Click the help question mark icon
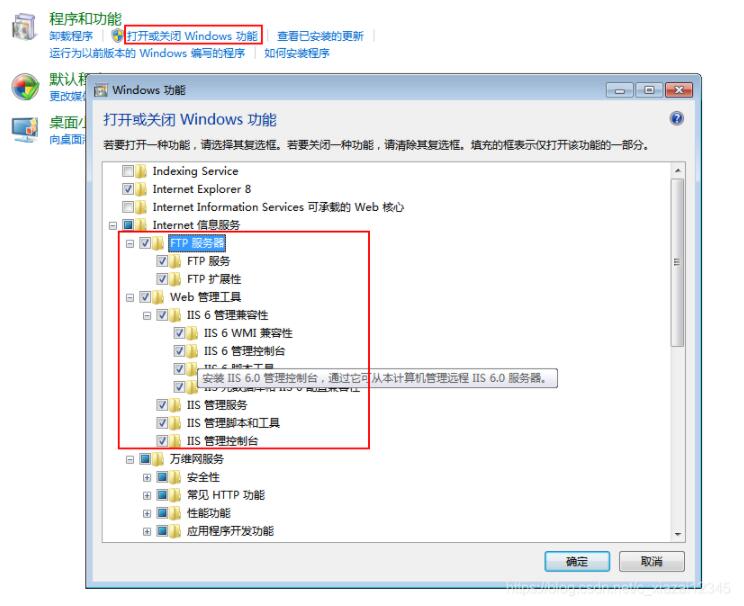Screen dimensions: 744x606 (677, 118)
